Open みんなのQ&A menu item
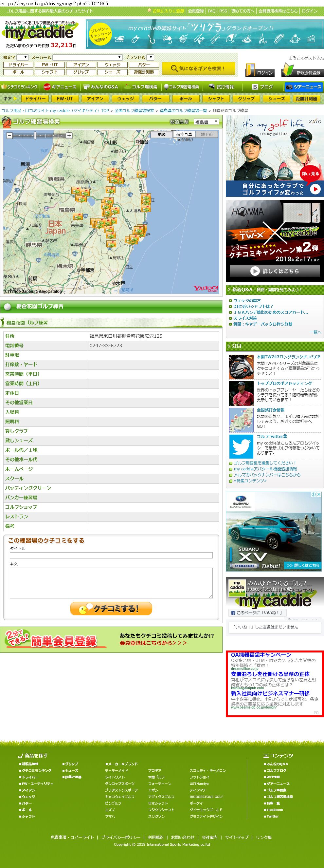The image size is (324, 868). (101, 86)
